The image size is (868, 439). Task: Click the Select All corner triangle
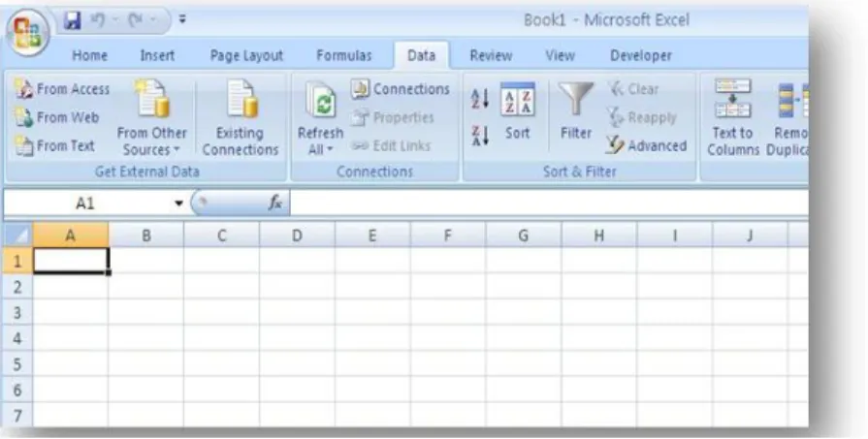[18, 235]
